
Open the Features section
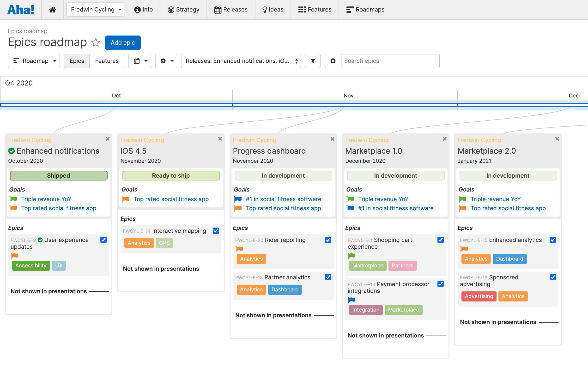tap(314, 9)
